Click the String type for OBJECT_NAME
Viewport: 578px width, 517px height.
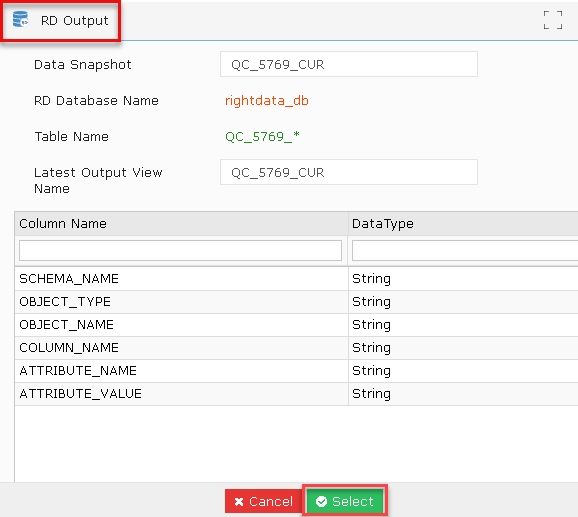point(371,325)
